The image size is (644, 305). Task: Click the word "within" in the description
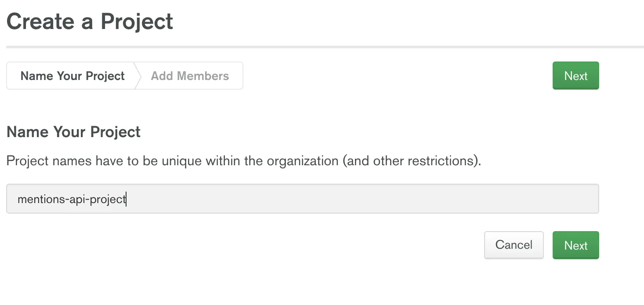[221, 161]
